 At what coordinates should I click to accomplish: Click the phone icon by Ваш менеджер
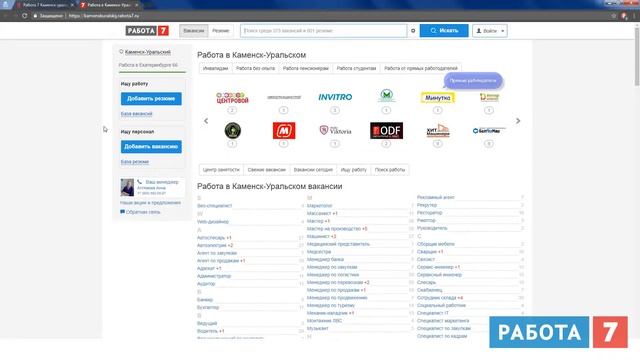(x=140, y=182)
